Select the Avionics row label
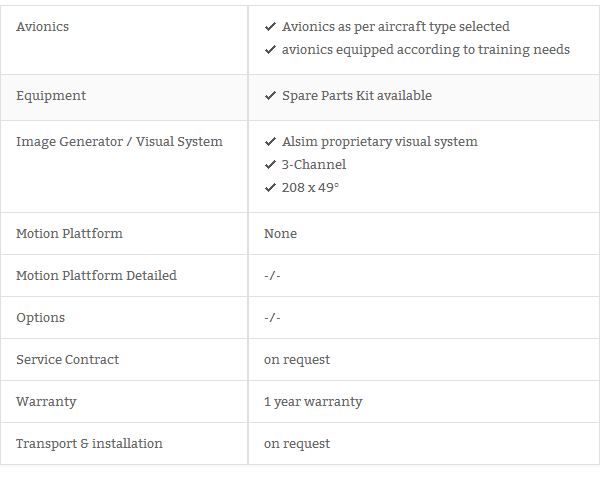Viewport: 609px width, 479px height. click(x=42, y=27)
